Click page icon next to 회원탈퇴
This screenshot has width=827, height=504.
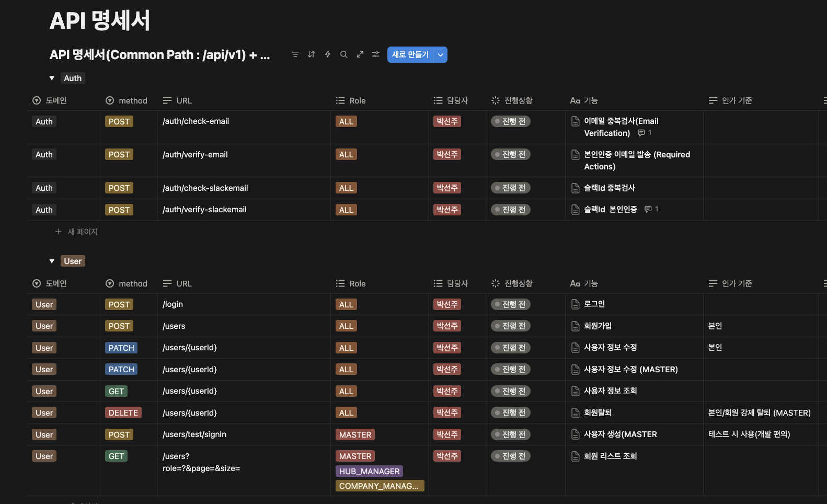pyautogui.click(x=576, y=413)
